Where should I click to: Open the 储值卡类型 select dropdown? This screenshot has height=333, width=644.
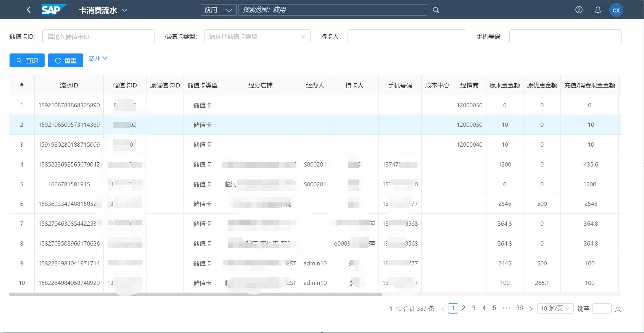click(257, 37)
